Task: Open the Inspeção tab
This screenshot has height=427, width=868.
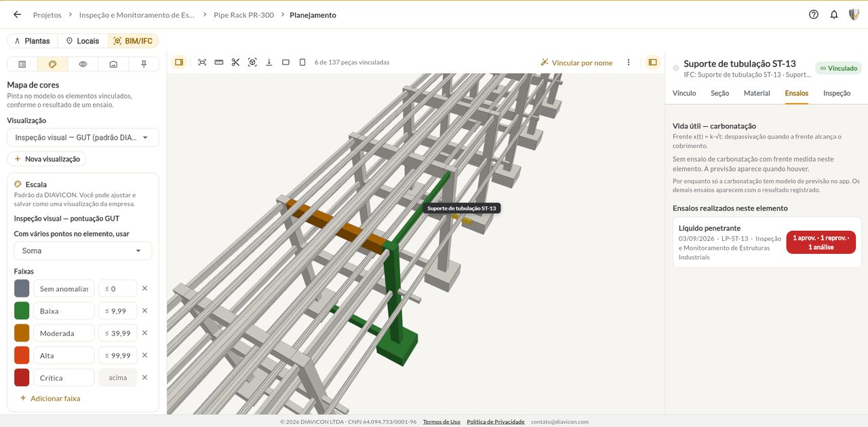Action: (837, 93)
